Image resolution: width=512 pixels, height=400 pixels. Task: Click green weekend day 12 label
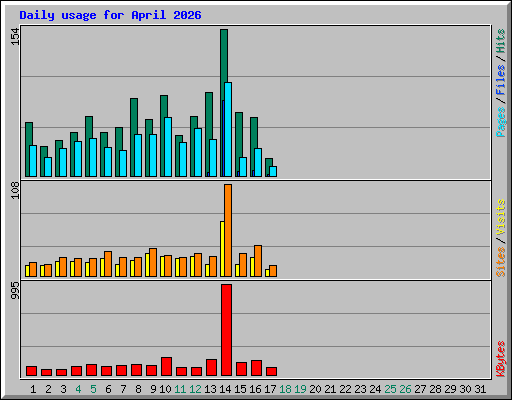pos(195,389)
